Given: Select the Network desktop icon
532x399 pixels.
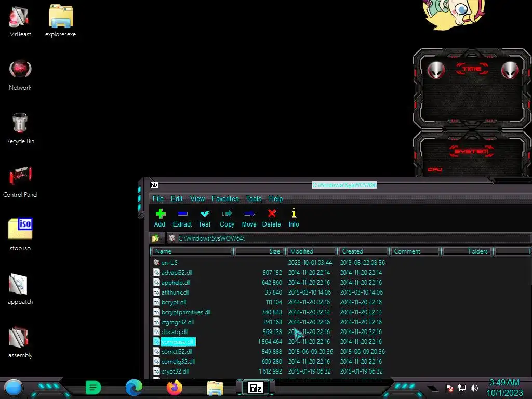Looking at the screenshot, I should [20, 75].
